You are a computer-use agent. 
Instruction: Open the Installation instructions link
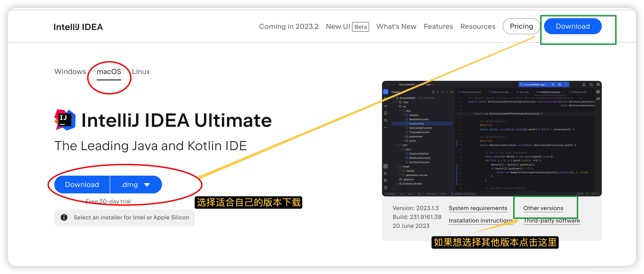tap(481, 221)
